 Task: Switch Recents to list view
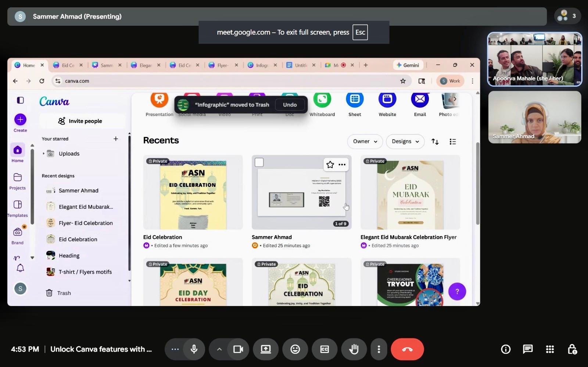(452, 141)
